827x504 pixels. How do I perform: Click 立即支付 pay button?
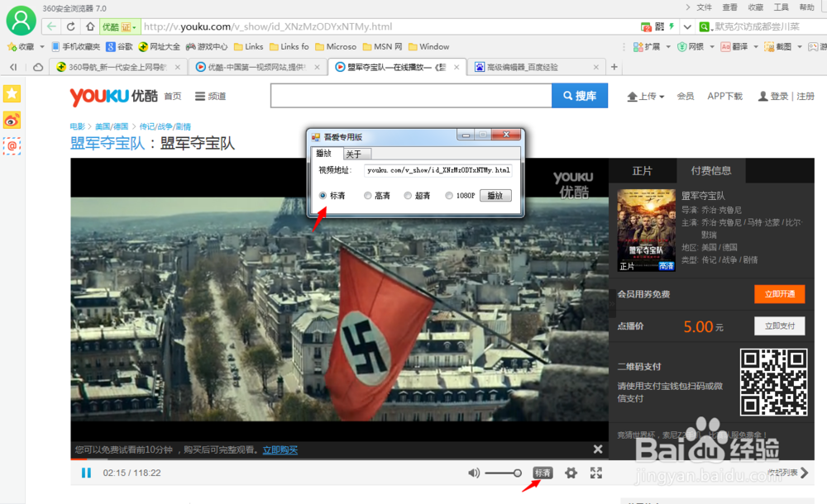tap(780, 326)
